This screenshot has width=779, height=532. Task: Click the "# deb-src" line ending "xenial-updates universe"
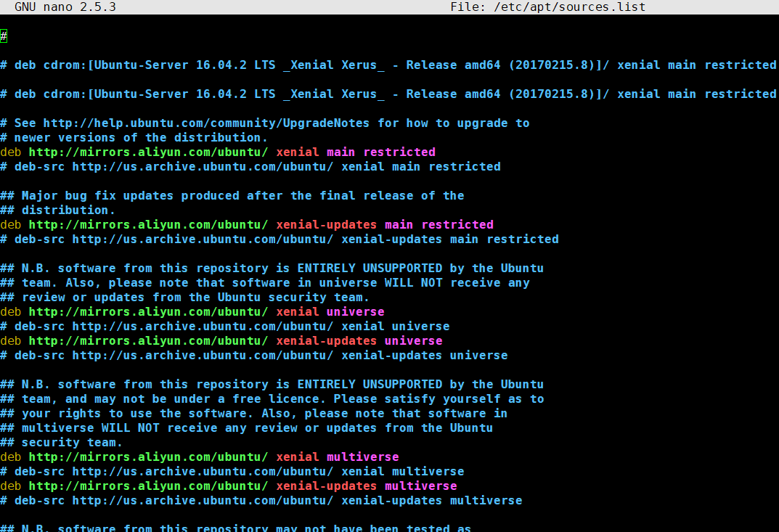(254, 356)
